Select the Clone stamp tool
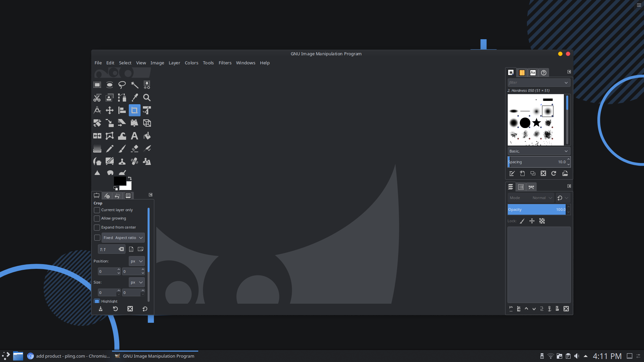Screen dimensions: 644x362 (x=122, y=162)
